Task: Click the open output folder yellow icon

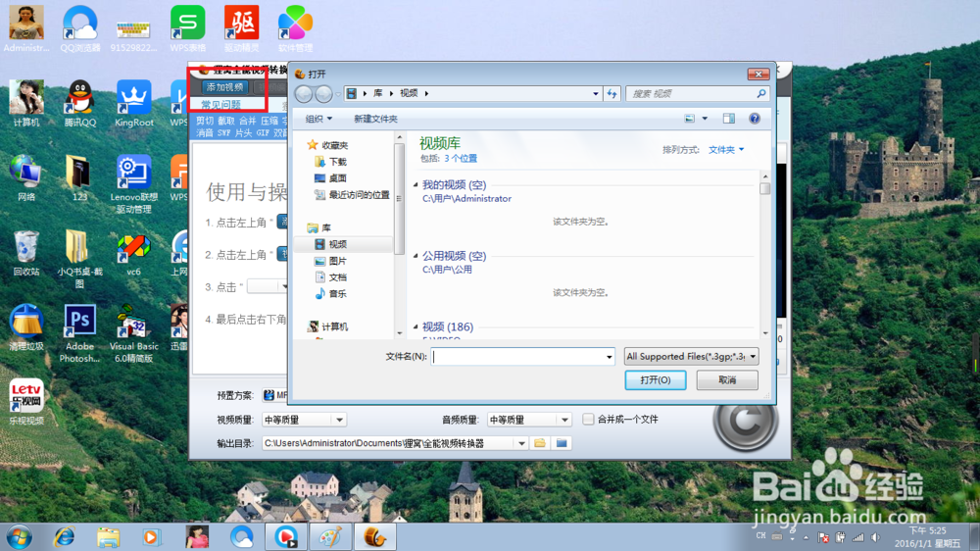Action: pyautogui.click(x=540, y=443)
